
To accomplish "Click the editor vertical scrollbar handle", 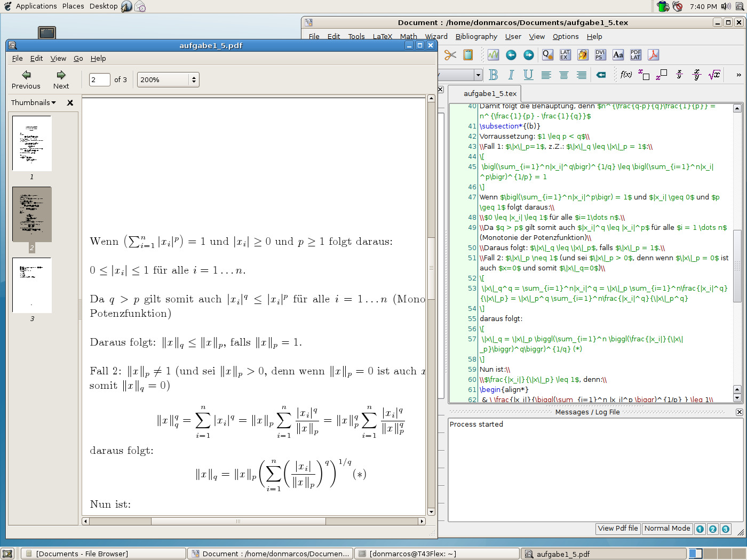I will [x=737, y=266].
